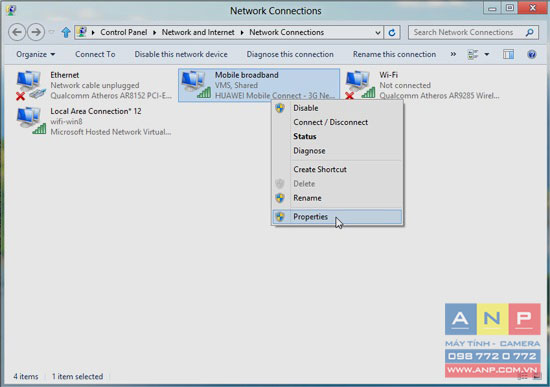Viewport: 550px width, 387px height.
Task: Open view options dropdown arrow
Action: [x=487, y=54]
